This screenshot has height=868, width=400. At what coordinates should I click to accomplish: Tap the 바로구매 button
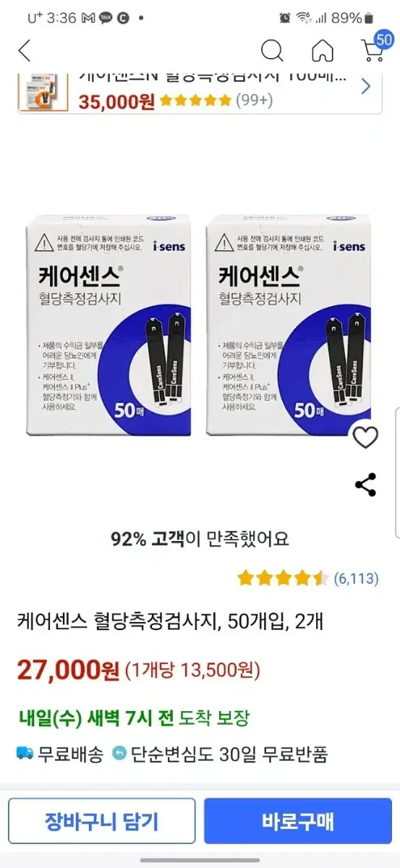(298, 822)
